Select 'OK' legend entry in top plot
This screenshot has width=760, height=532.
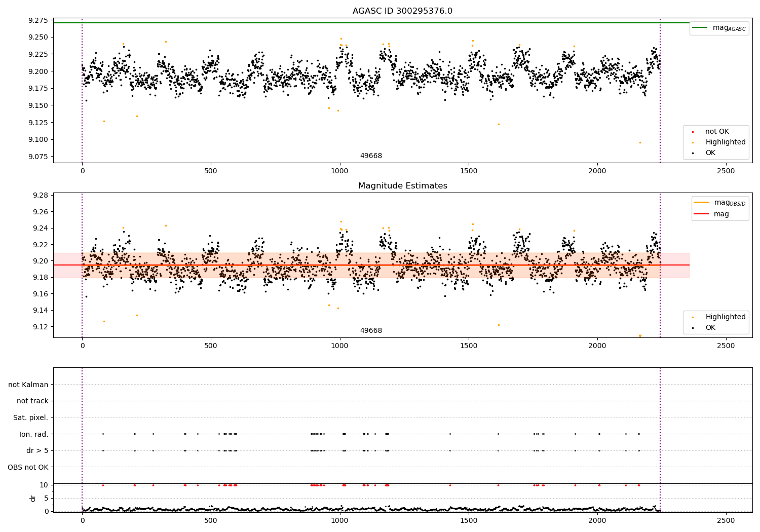(x=710, y=153)
